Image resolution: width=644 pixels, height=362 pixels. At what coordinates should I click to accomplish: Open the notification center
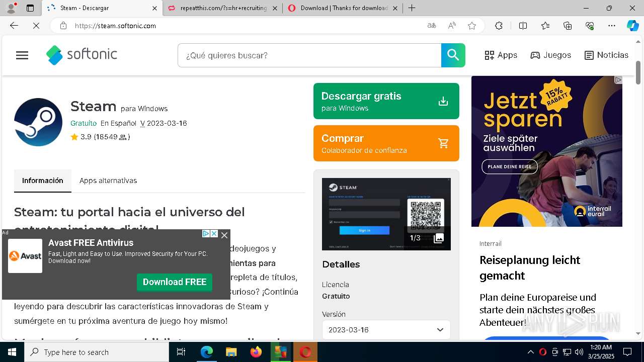click(627, 352)
